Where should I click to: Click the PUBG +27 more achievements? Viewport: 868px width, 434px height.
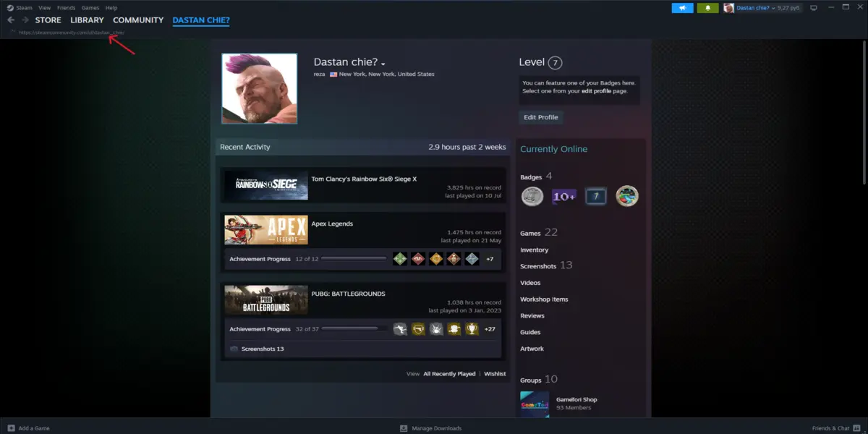[x=490, y=329]
